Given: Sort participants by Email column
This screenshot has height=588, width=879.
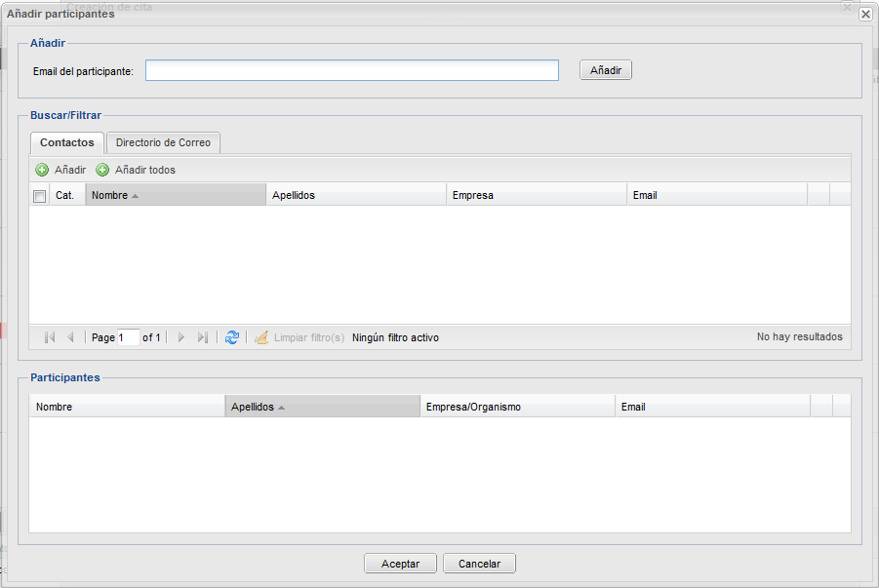Looking at the screenshot, I should coord(712,407).
